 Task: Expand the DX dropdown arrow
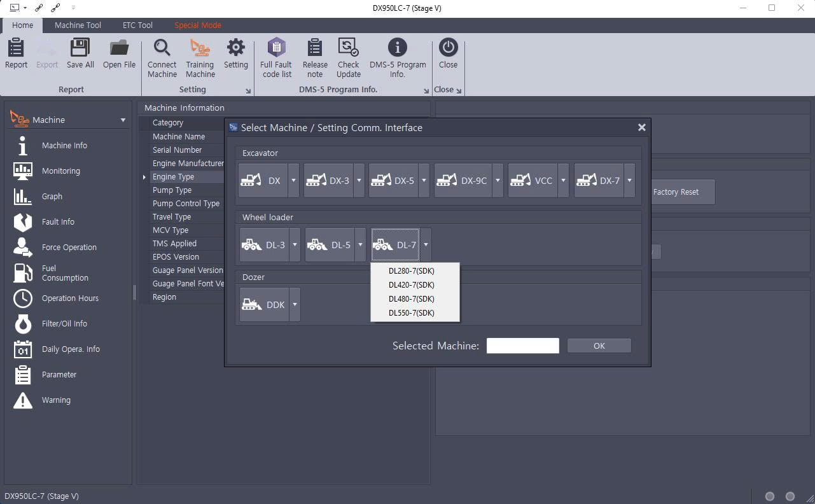(293, 181)
